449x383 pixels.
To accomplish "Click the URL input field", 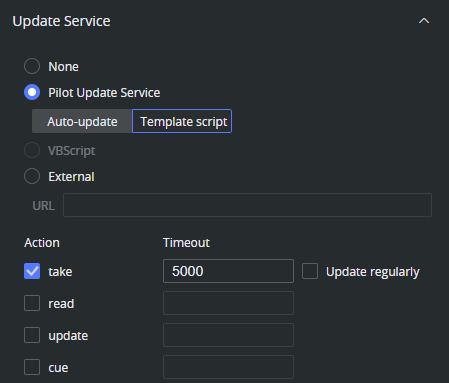I will (x=247, y=205).
